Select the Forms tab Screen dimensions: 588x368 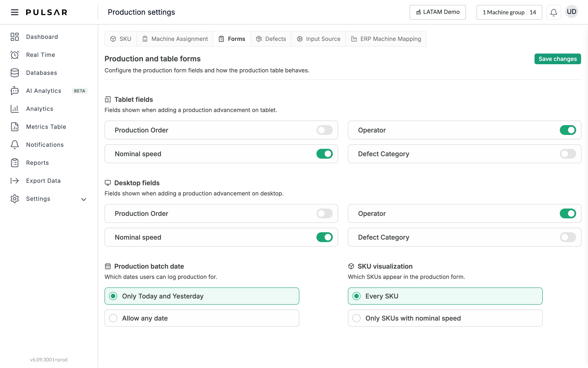[232, 39]
